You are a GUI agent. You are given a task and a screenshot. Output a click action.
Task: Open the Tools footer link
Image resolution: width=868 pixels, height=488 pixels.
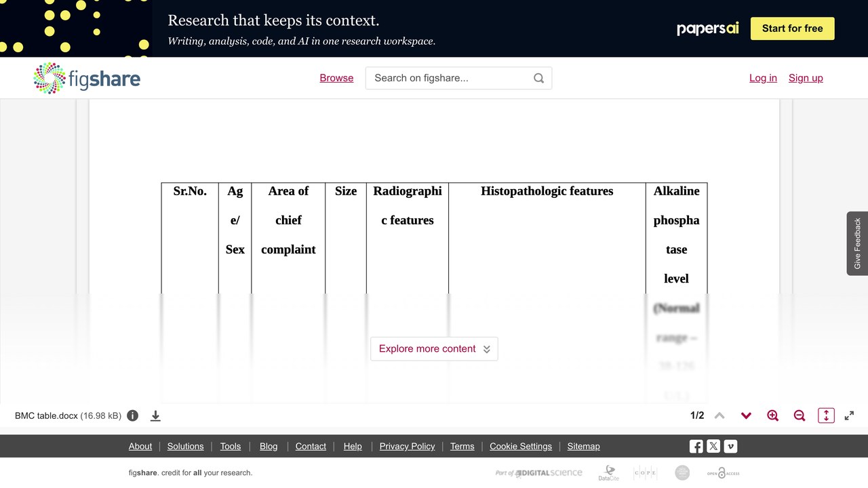[231, 446]
